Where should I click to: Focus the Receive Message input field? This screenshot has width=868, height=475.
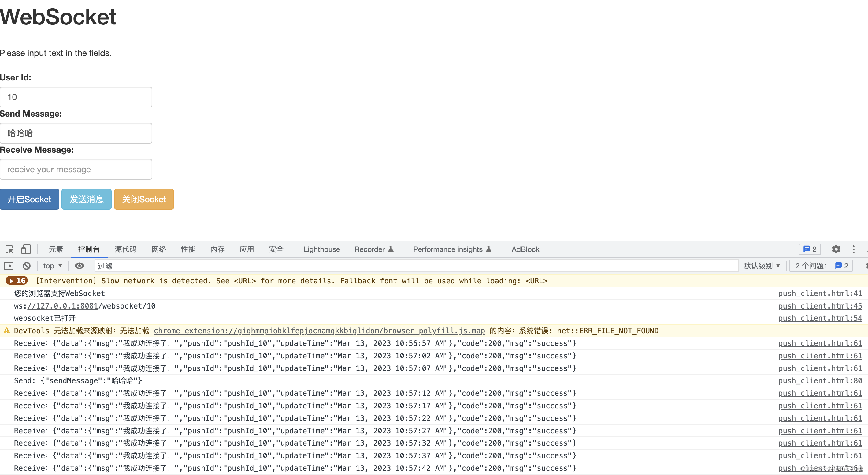click(x=76, y=169)
